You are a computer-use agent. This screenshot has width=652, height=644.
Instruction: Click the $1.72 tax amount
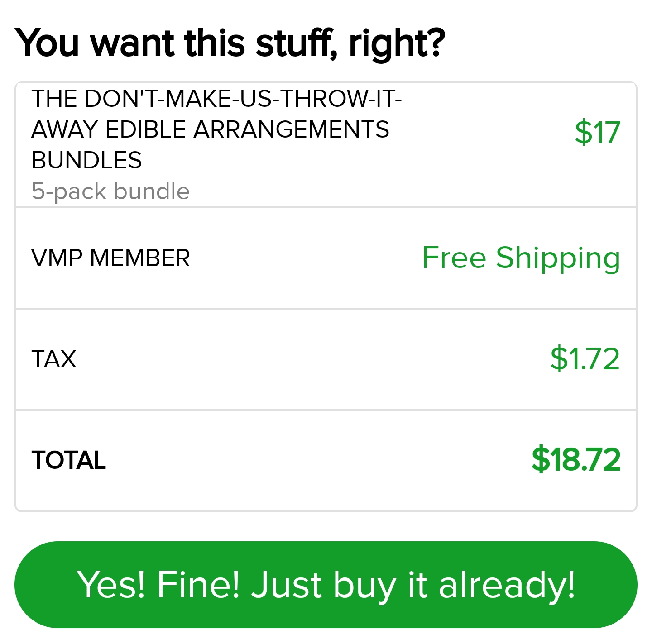(585, 358)
